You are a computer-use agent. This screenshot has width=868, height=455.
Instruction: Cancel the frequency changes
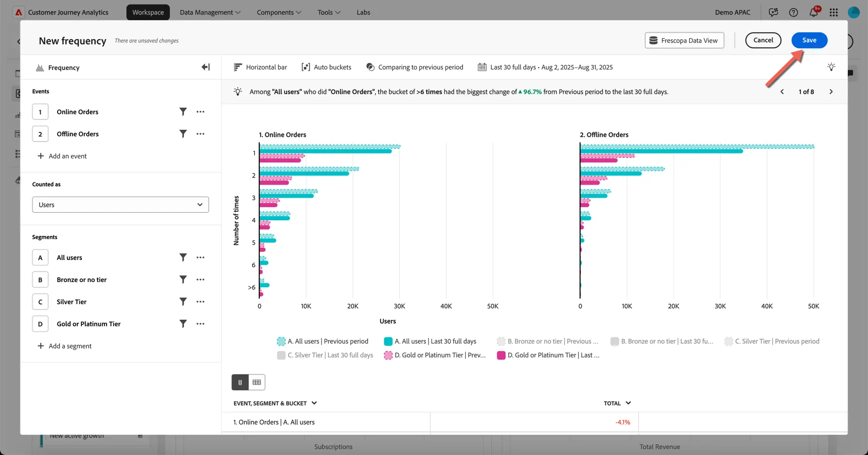(763, 40)
